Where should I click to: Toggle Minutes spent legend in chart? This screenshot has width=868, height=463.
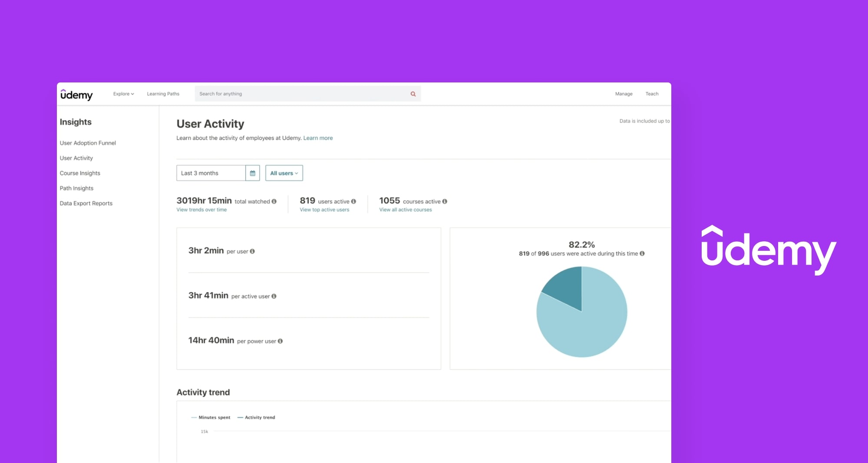211,417
